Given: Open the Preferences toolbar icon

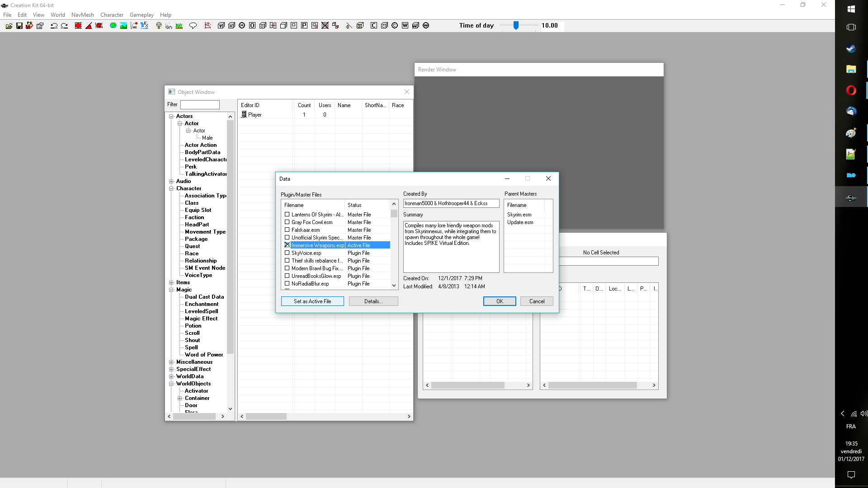Looking at the screenshot, I should (x=40, y=26).
